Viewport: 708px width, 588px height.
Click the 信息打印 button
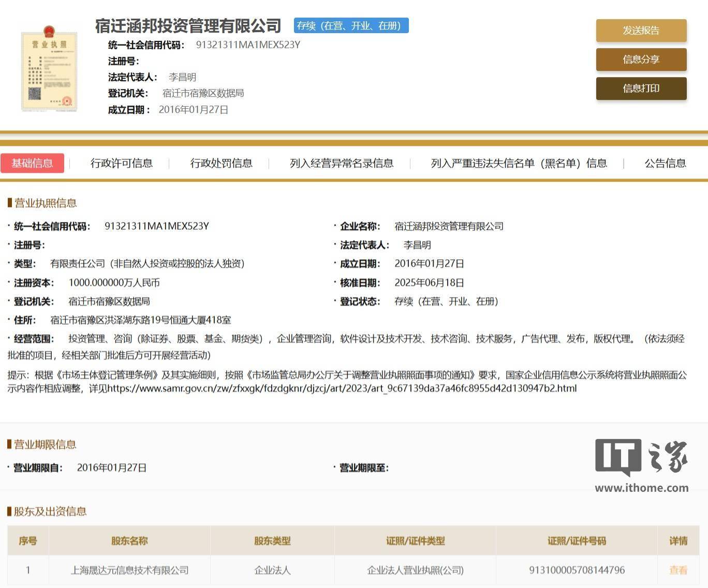click(641, 89)
